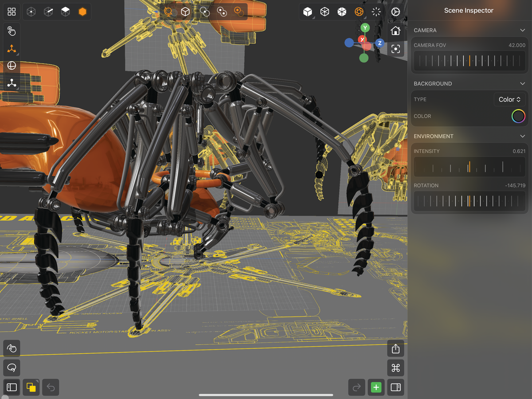Tap the green plus add button
The image size is (532, 399).
(376, 387)
